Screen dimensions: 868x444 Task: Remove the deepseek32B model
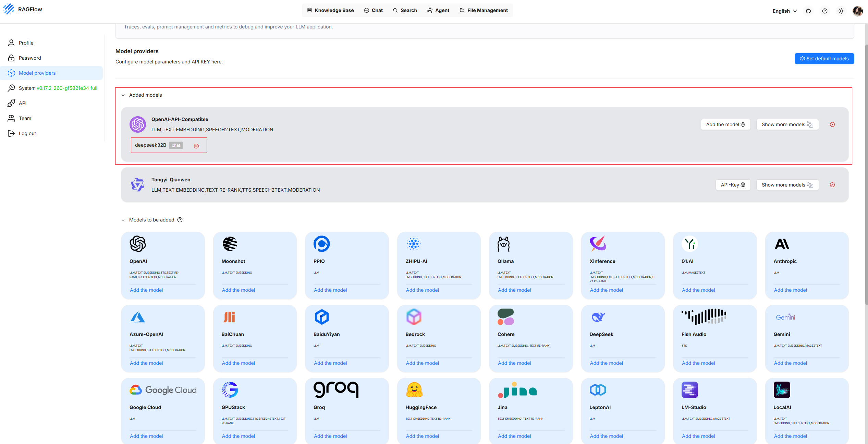pyautogui.click(x=196, y=146)
